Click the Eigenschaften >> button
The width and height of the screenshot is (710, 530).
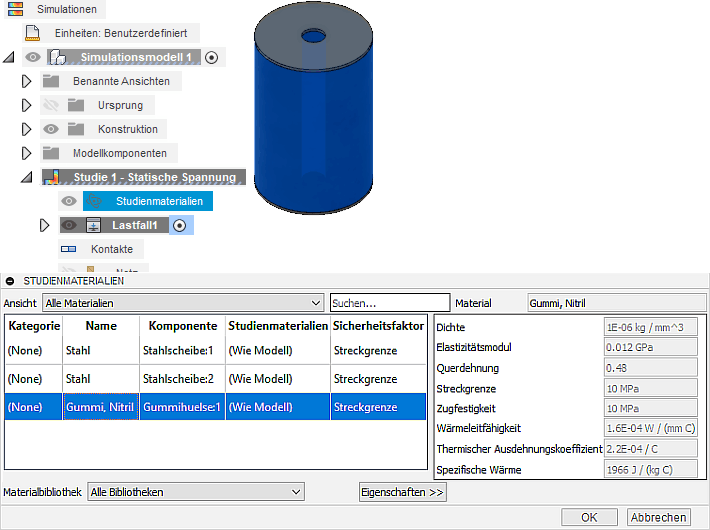point(402,492)
